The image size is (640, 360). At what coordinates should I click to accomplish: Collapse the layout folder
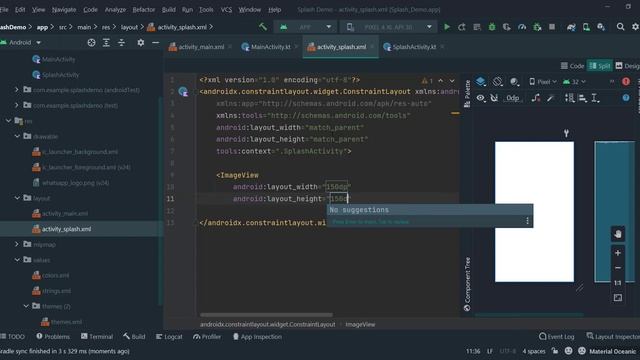[x=17, y=198]
